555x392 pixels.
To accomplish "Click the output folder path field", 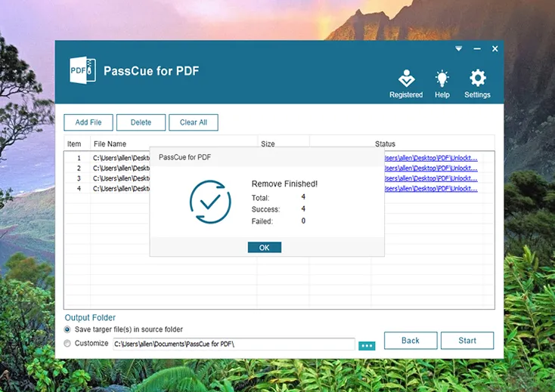I will point(234,344).
